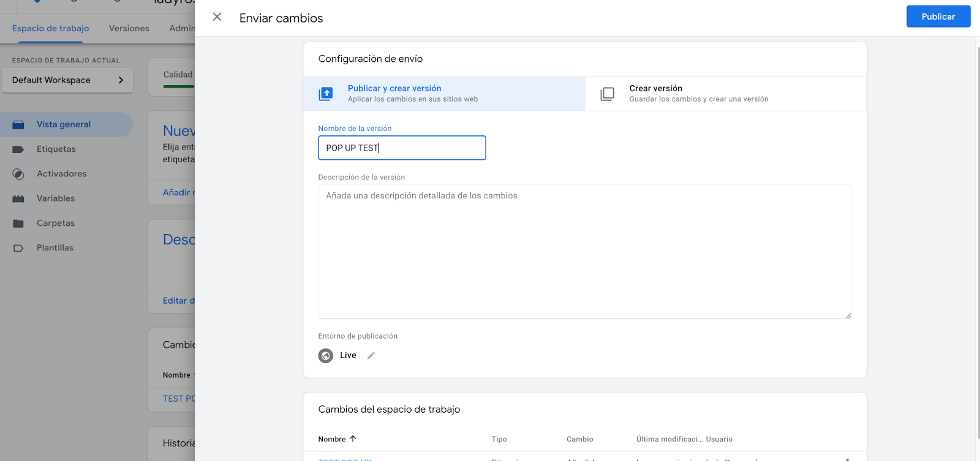Switch to the Versiones tab
The image size is (980, 461).
[129, 28]
